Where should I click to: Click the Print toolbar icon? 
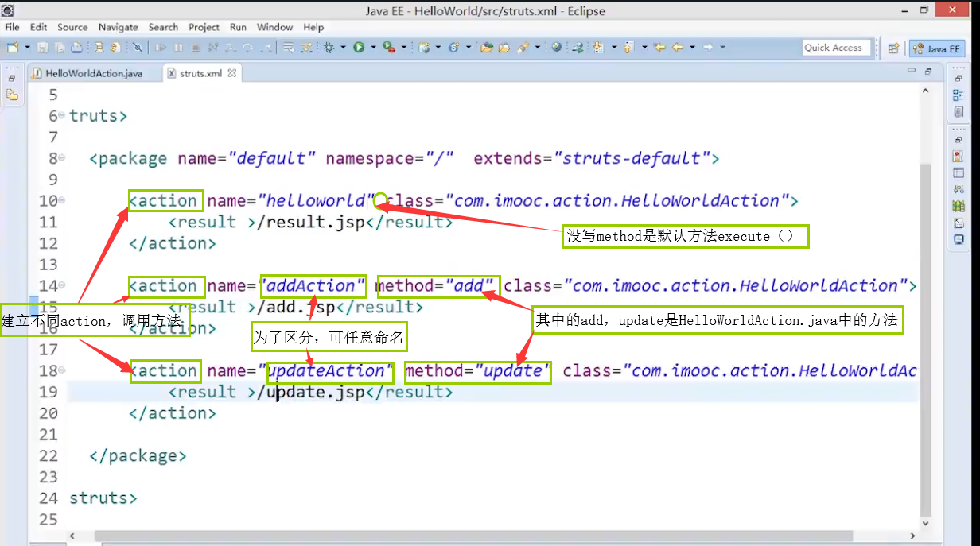[x=76, y=48]
